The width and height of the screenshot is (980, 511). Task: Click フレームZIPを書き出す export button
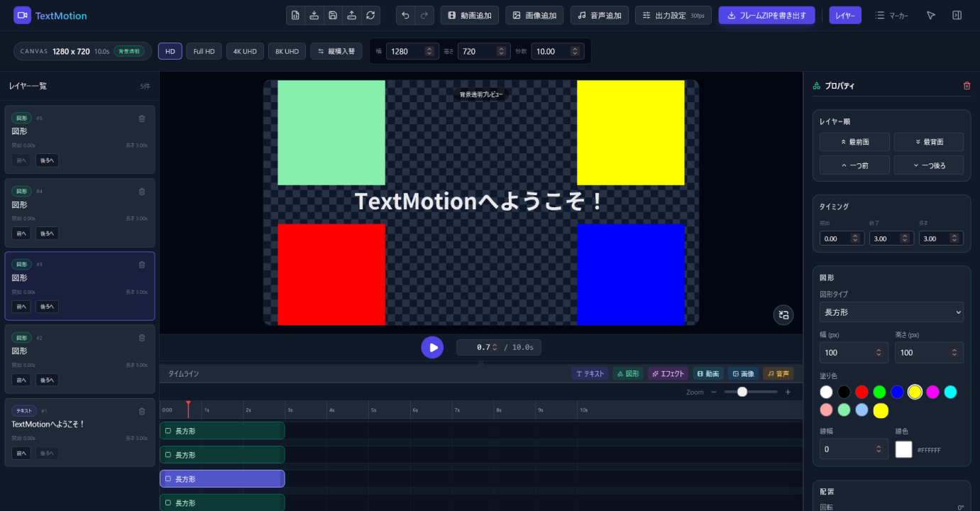click(766, 16)
